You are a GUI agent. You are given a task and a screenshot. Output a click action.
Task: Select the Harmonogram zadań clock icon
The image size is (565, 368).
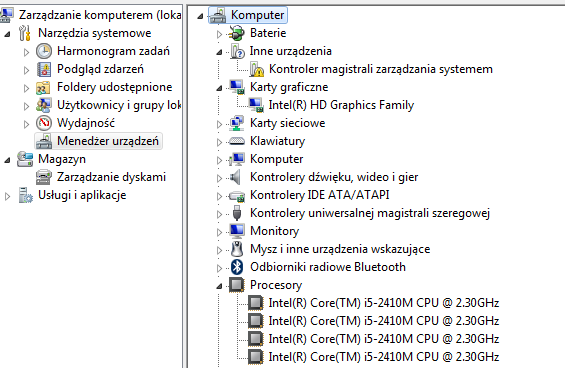(x=44, y=51)
